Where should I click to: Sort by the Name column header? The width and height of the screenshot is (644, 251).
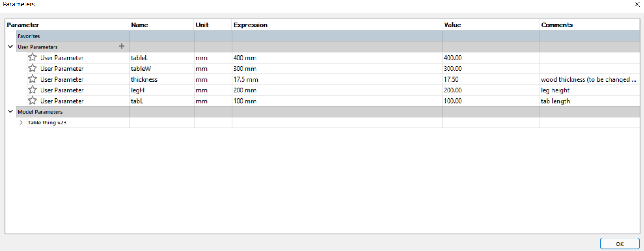tap(162, 25)
